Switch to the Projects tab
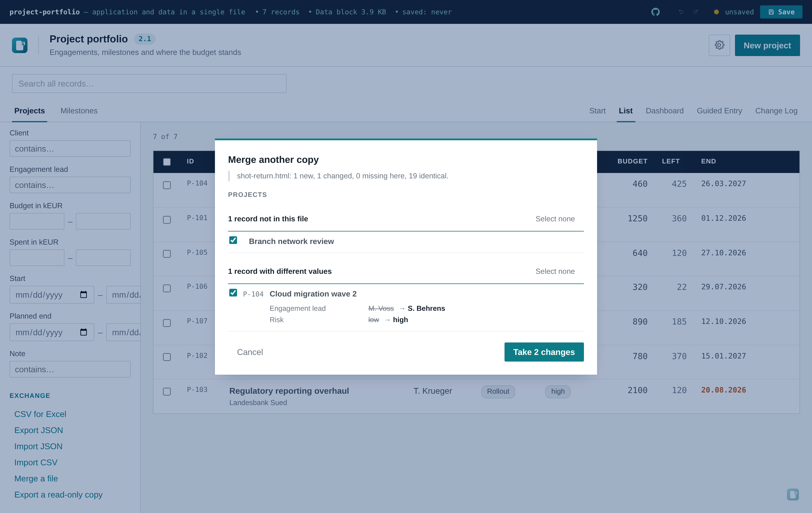The image size is (812, 513). (x=29, y=111)
